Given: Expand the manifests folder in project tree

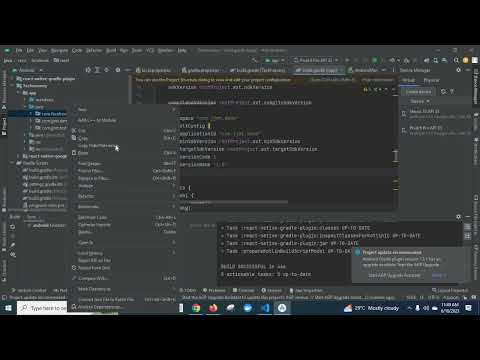Looking at the screenshot, I should pyautogui.click(x=25, y=100).
